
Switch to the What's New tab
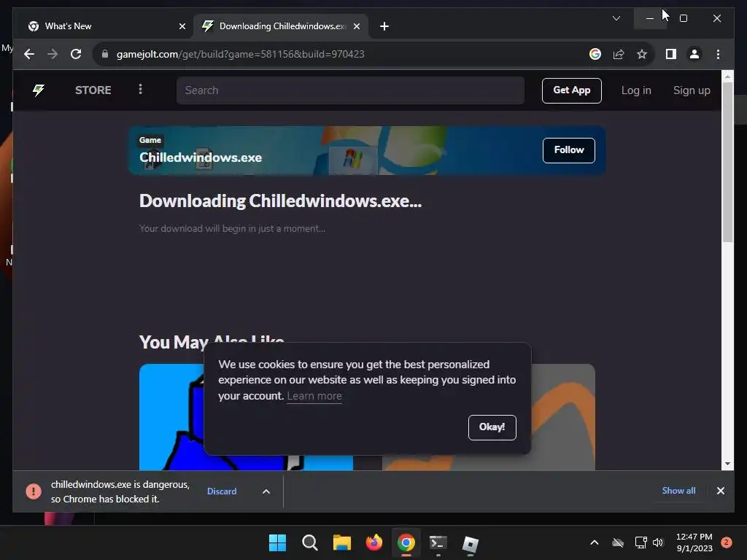(107, 26)
